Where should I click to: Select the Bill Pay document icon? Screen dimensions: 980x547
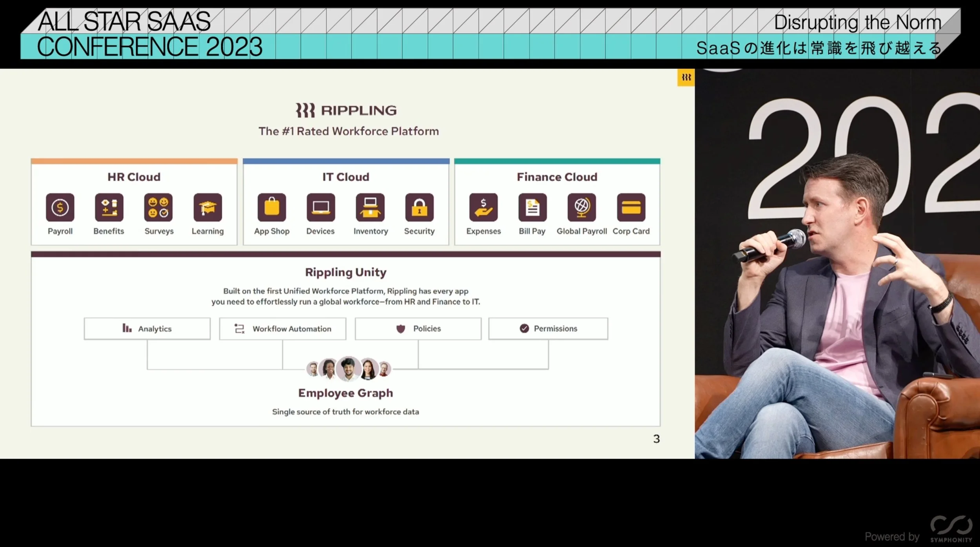pyautogui.click(x=532, y=207)
